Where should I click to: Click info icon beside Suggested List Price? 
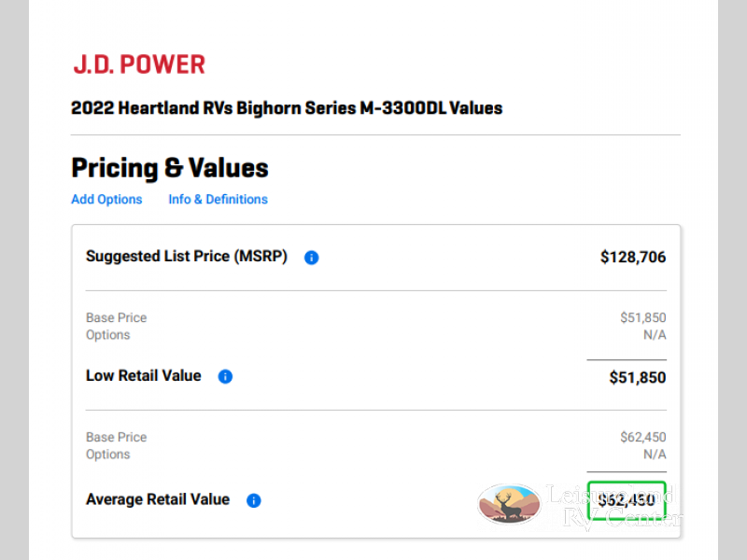[x=312, y=258]
